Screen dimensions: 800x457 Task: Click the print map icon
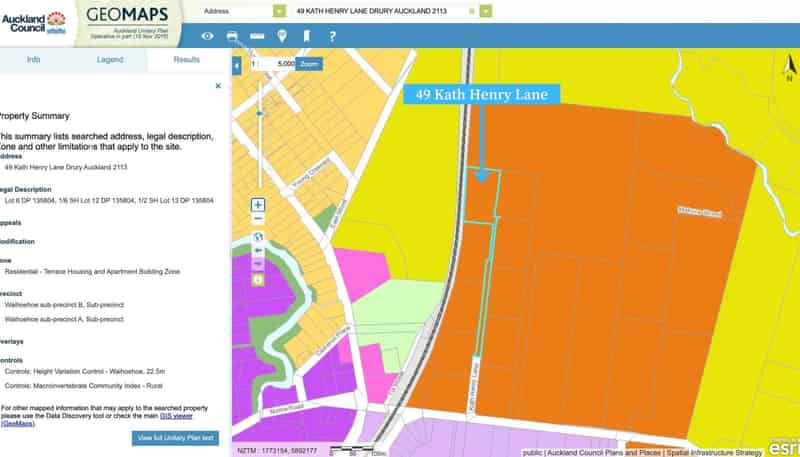pos(232,36)
